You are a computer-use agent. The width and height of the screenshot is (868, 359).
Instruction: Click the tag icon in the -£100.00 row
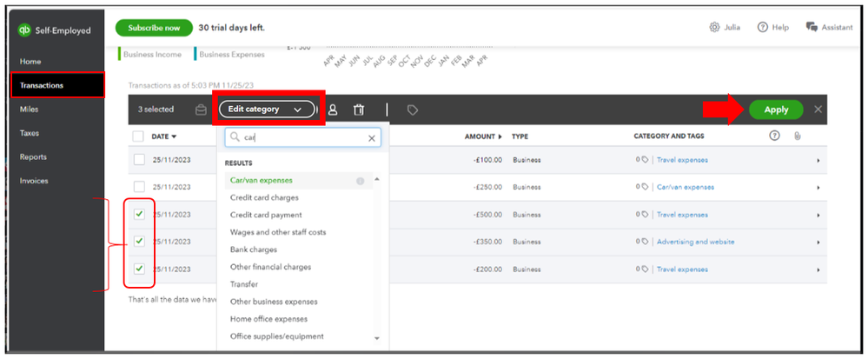click(x=645, y=160)
